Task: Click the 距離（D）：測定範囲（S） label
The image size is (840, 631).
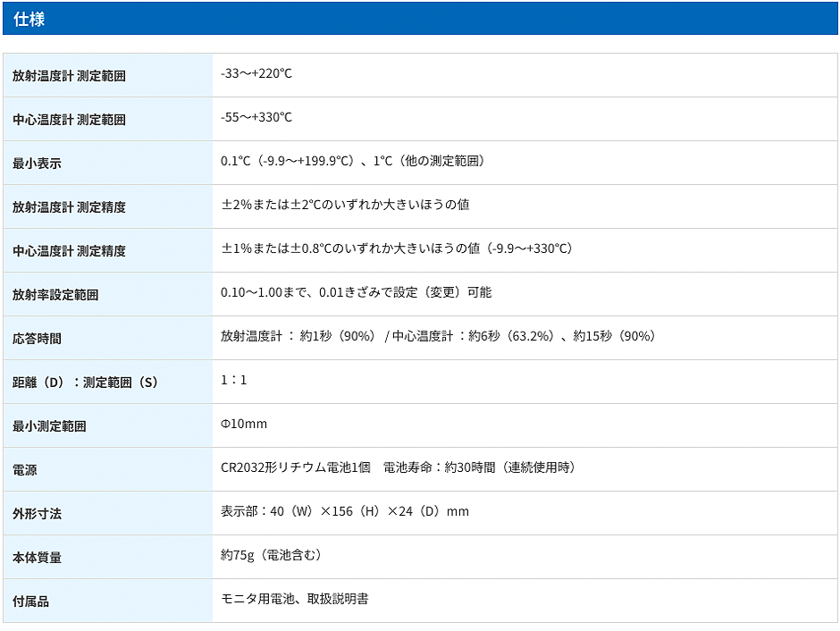Action: click(85, 383)
